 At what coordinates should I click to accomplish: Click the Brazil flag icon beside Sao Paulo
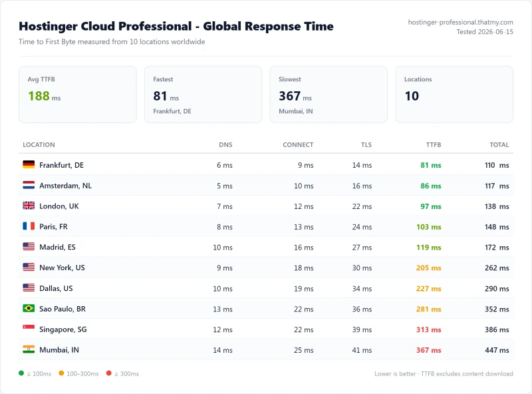tap(29, 308)
